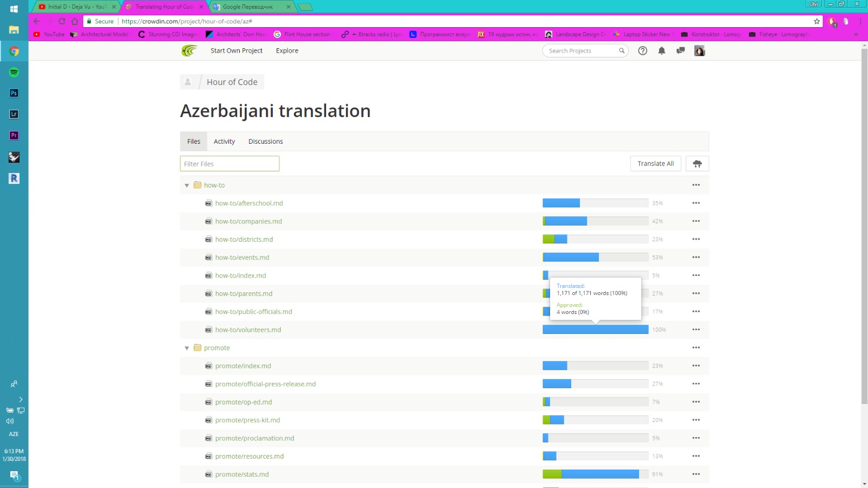This screenshot has height=488, width=868.
Task: Open the messages icon in header
Action: coord(681,50)
